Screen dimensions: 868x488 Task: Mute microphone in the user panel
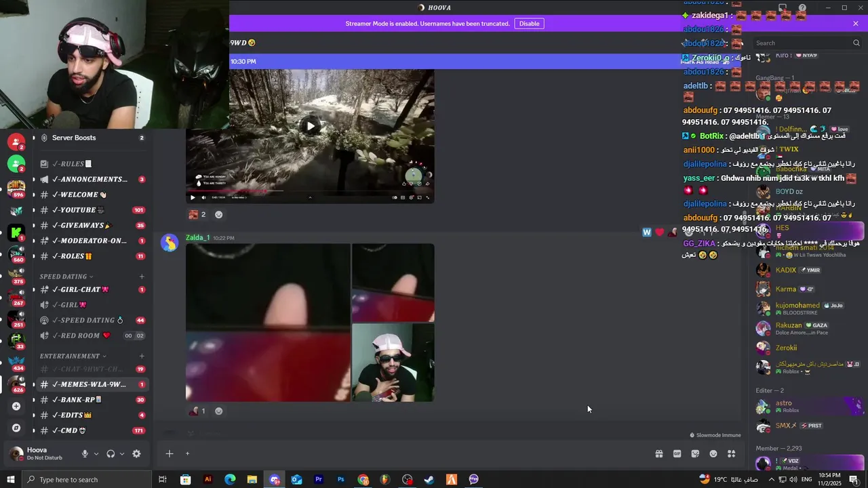click(85, 453)
